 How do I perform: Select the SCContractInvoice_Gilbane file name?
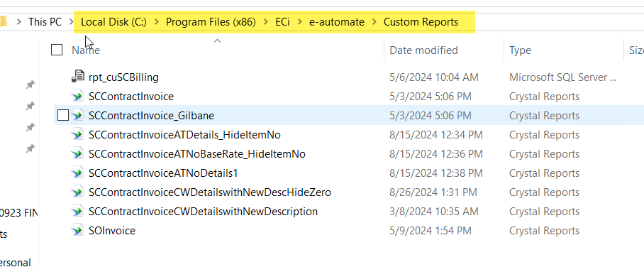click(151, 116)
